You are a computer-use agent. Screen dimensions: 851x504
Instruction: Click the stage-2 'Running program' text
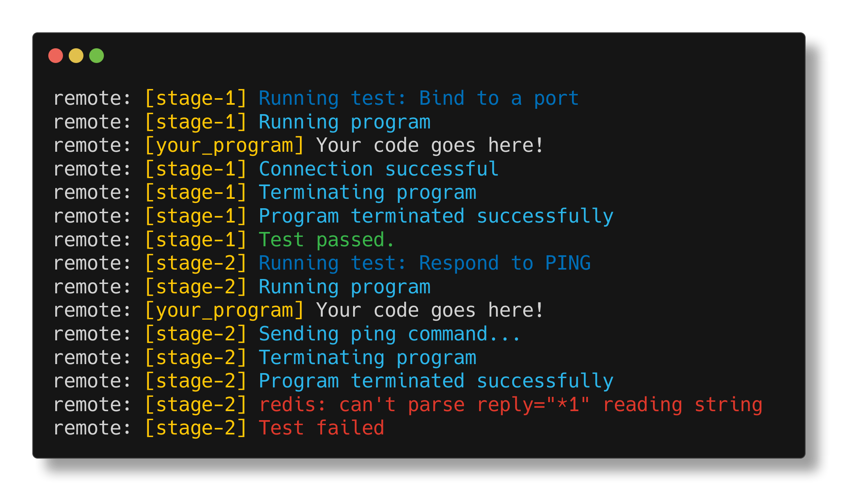[x=344, y=287]
